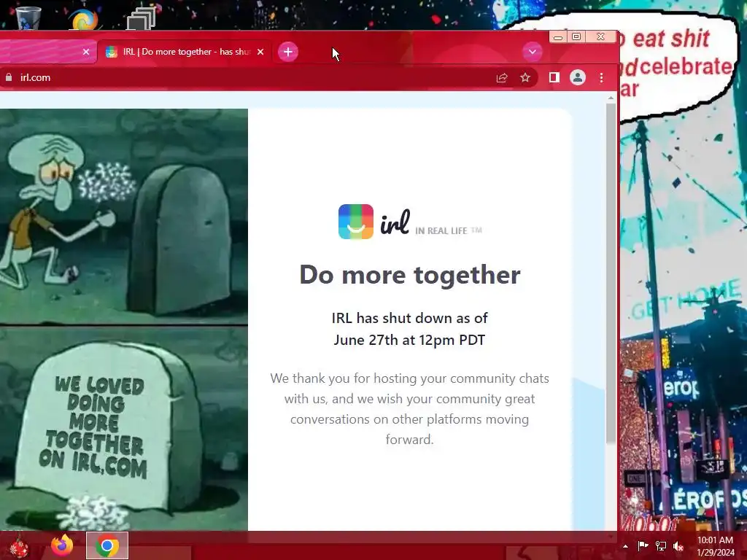This screenshot has height=560, width=747.
Task: Bookmark this page with the star
Action: tap(525, 77)
